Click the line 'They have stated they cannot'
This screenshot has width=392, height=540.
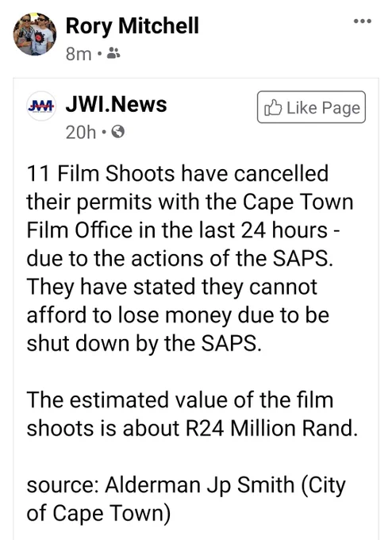(x=171, y=287)
